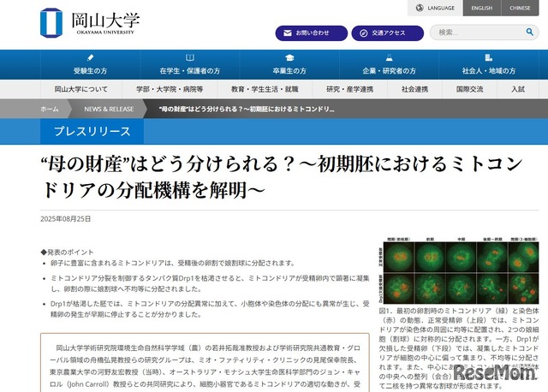This screenshot has height=392, width=548.
Task: Open 受験生の方 menu
Action: [x=90, y=65]
